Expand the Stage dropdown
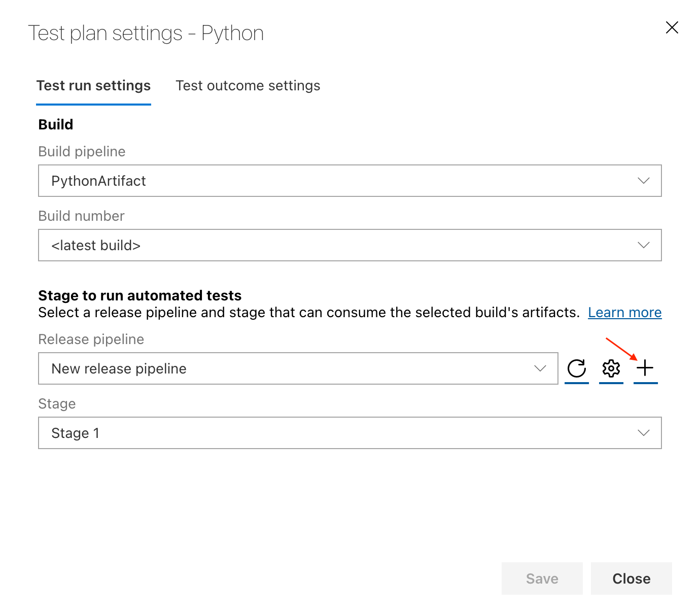This screenshot has height=612, width=700. click(643, 433)
